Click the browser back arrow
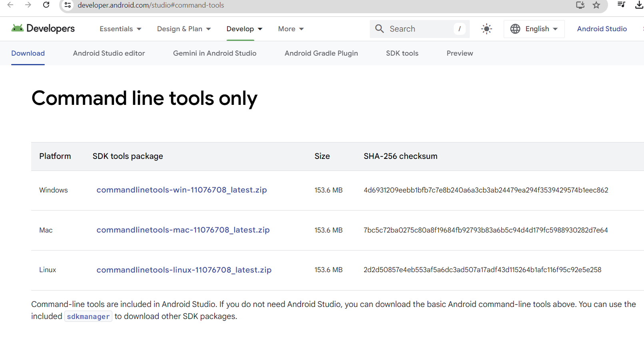This screenshot has height=337, width=644. coord(10,5)
